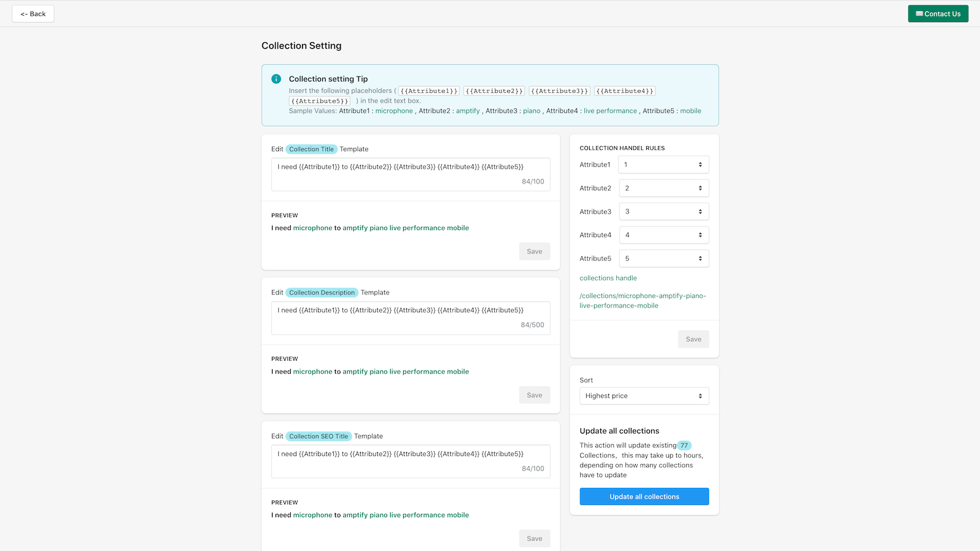Click the Collection Description tag label
Image resolution: width=980 pixels, height=551 pixels.
(322, 293)
